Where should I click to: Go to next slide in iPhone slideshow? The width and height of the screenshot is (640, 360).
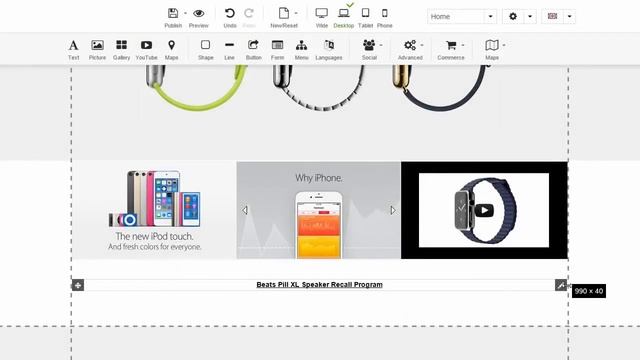pos(393,210)
